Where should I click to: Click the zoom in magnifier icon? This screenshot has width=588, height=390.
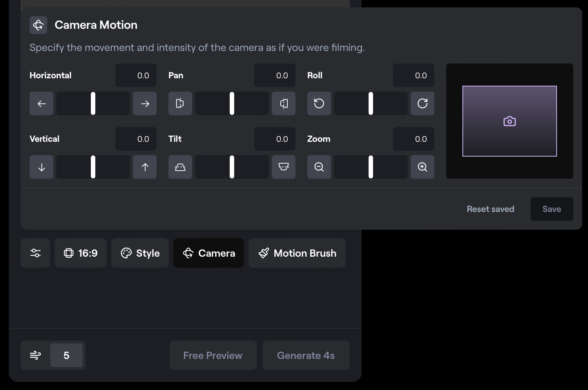423,167
